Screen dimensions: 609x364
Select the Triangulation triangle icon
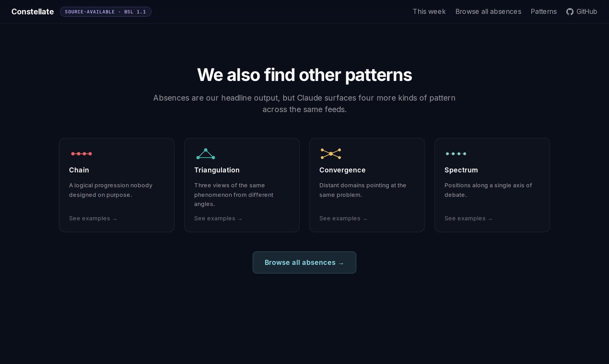click(x=206, y=153)
